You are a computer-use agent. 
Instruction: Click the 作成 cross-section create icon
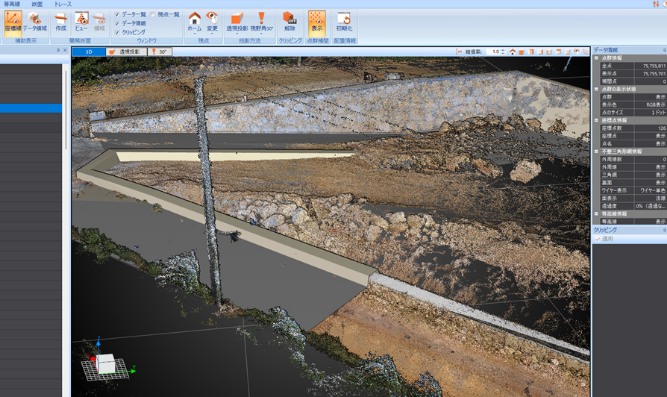point(61,23)
